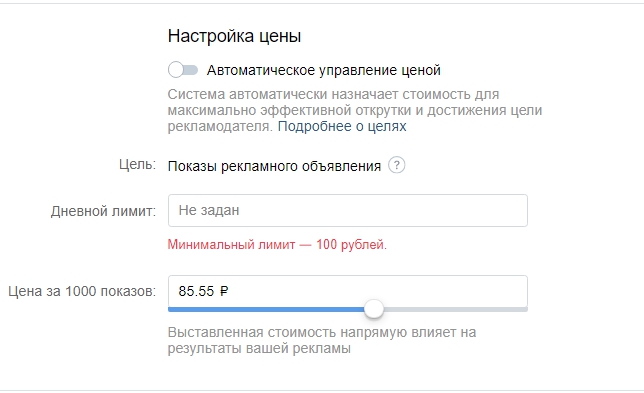
Task: Click the red Минимальный лимит warning message
Action: click(277, 245)
